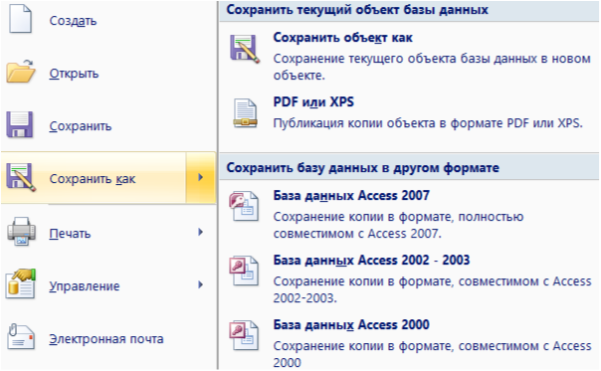This screenshot has width=601, height=371.
Task: Click description 'Сохранение текущего объекта базы данных'
Action: click(432, 67)
